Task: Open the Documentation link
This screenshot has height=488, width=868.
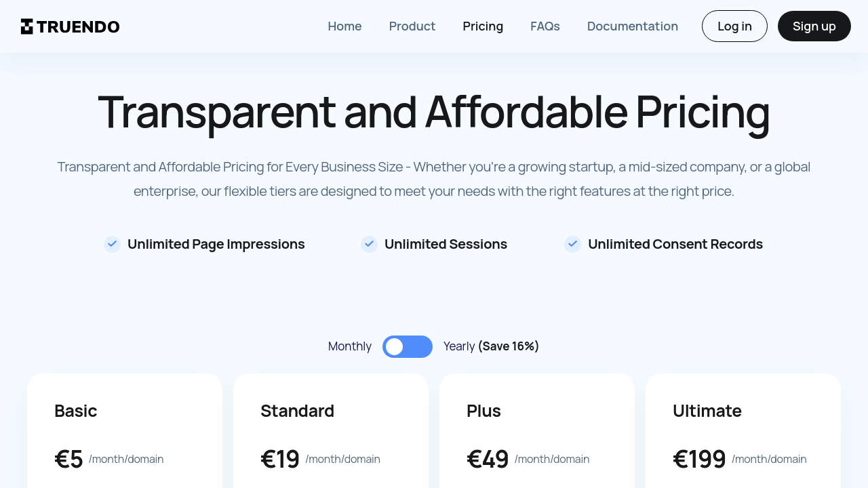Action: tap(633, 26)
